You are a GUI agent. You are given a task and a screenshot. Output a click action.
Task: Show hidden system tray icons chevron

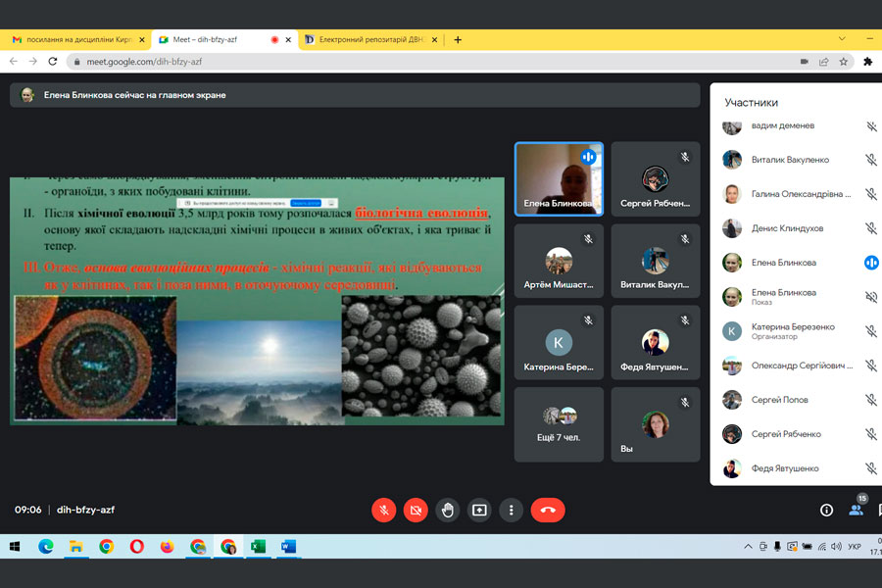pos(748,547)
